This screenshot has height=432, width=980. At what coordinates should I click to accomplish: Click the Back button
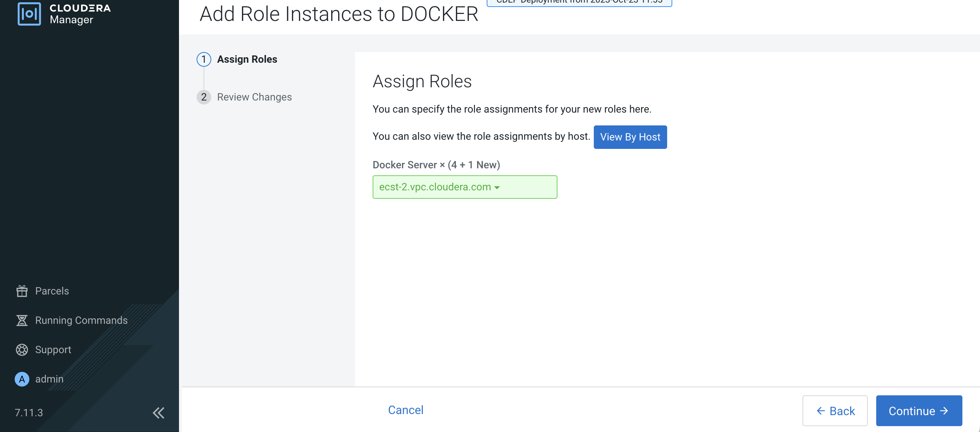[835, 411]
